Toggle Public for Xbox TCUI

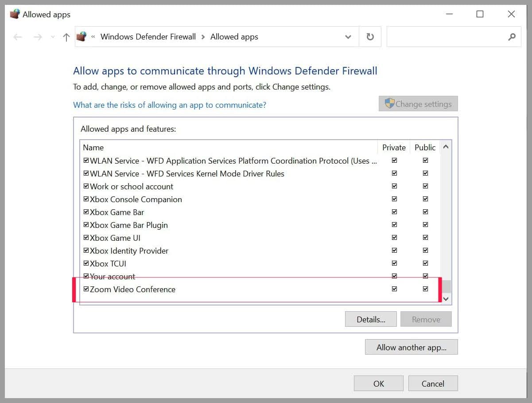point(425,263)
